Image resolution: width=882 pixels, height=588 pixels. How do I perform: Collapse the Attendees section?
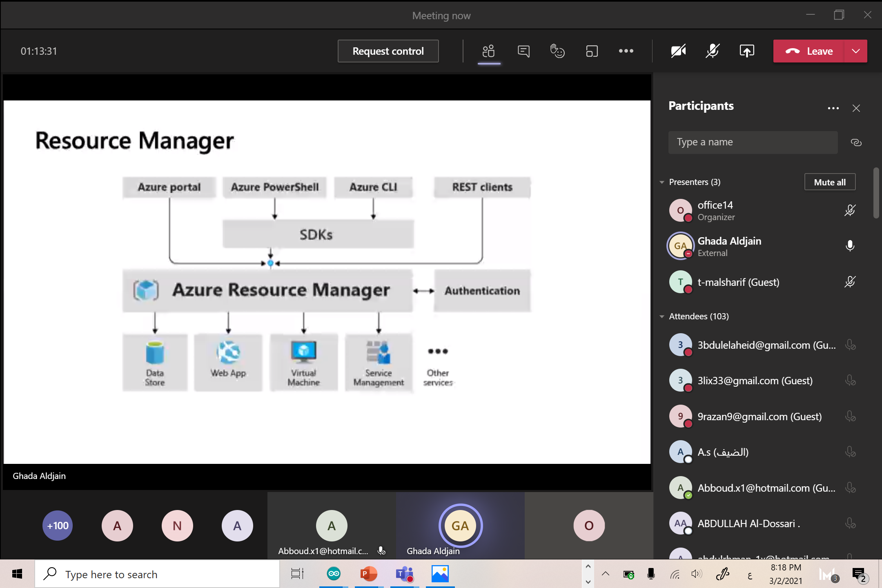(662, 316)
